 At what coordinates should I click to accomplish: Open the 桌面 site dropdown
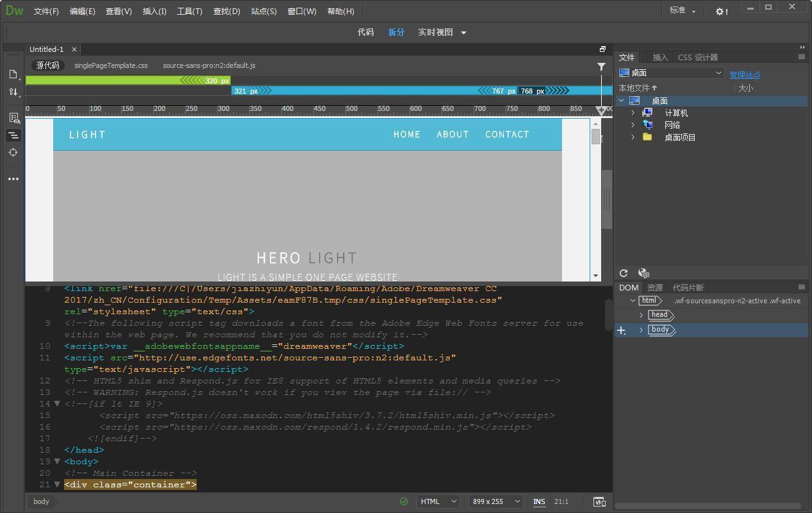point(671,73)
